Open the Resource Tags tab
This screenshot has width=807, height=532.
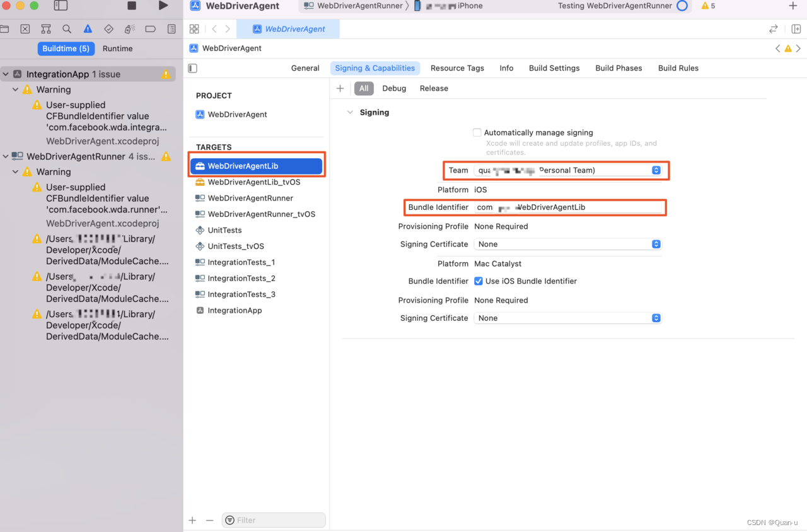[457, 68]
